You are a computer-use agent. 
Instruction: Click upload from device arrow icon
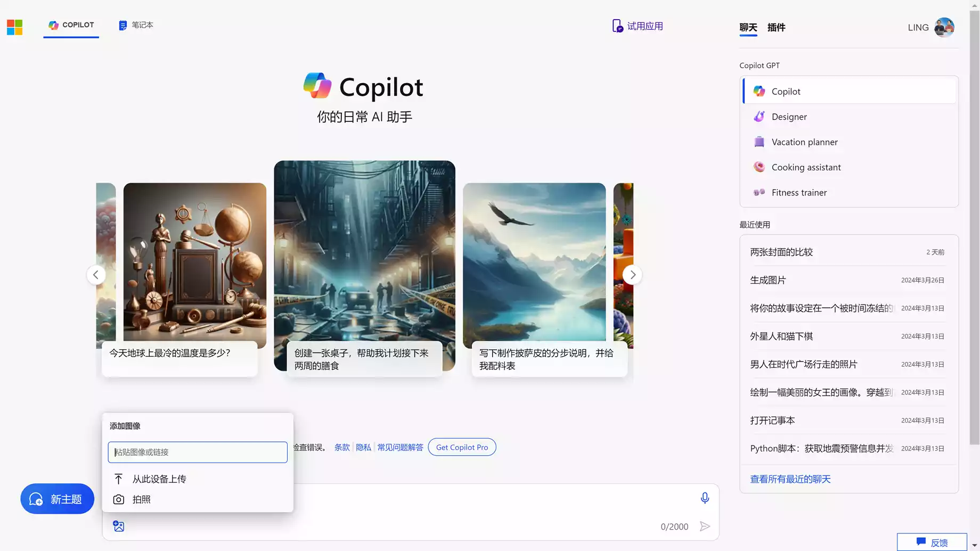coord(119,479)
